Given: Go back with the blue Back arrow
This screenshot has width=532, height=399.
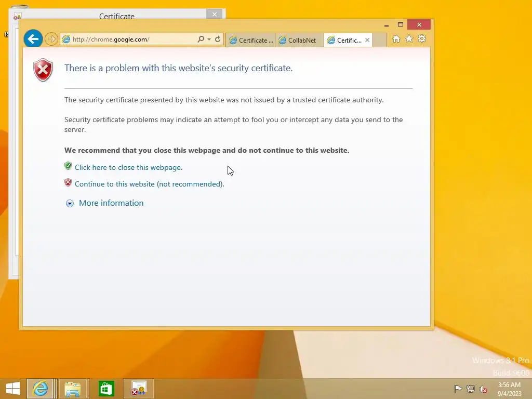Looking at the screenshot, I should point(33,39).
